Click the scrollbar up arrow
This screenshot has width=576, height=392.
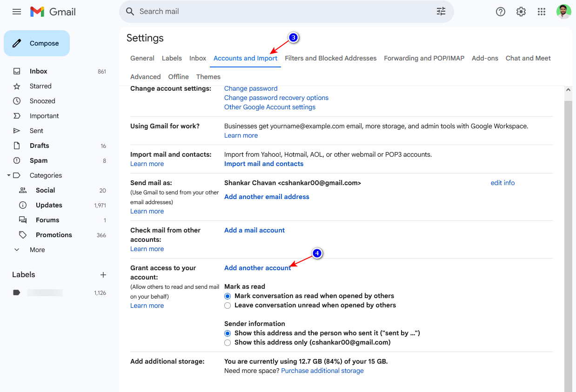[568, 90]
